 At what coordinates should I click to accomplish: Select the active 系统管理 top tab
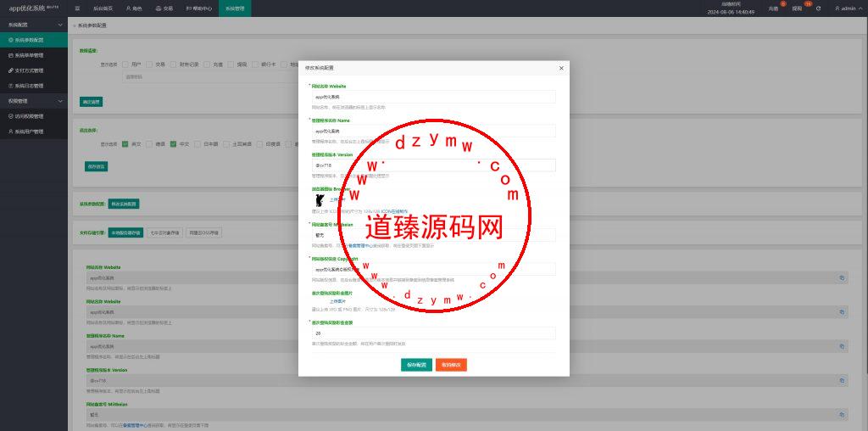point(235,8)
